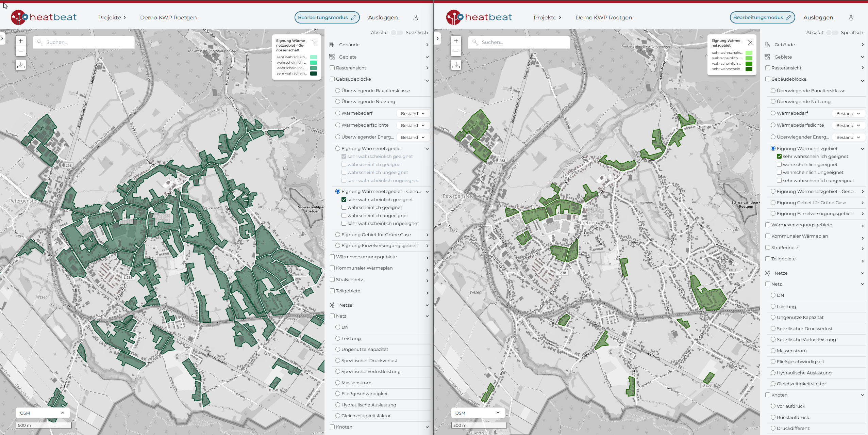Check 'wahrscheinlich geeignet' in right panel
The height and width of the screenshot is (435, 868).
click(x=779, y=164)
